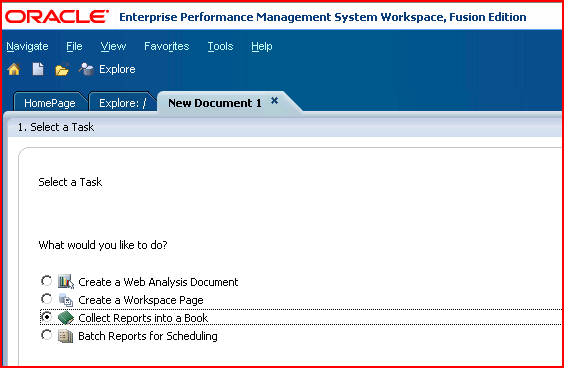Select Create a Web Analysis Document radio button
This screenshot has width=564, height=368.
46,281
